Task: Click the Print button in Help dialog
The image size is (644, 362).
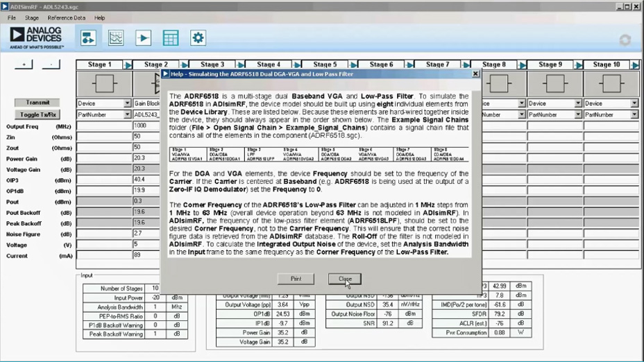Action: 296,279
